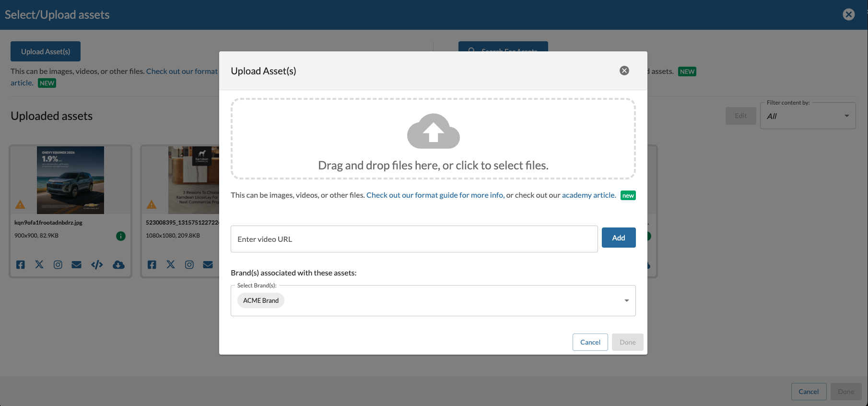
Task: Share 523008395 asset to X
Action: coord(171,264)
